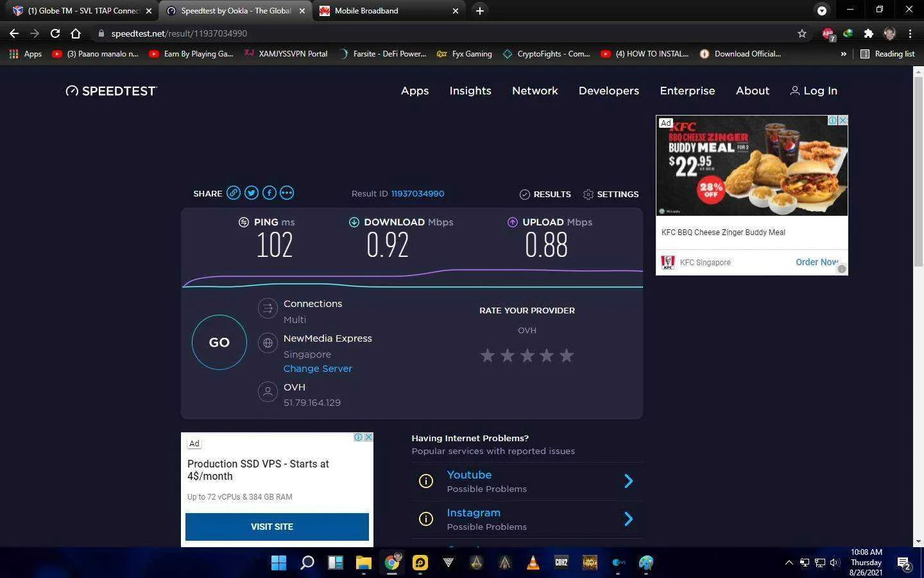The image size is (924, 578).
Task: Open the Insights menu
Action: 470,91
